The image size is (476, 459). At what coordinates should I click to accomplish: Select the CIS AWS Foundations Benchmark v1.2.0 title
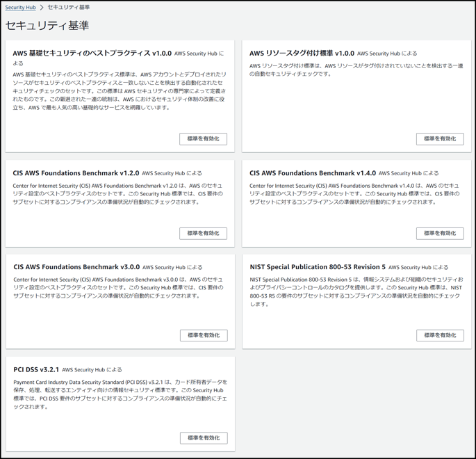pyautogui.click(x=76, y=173)
